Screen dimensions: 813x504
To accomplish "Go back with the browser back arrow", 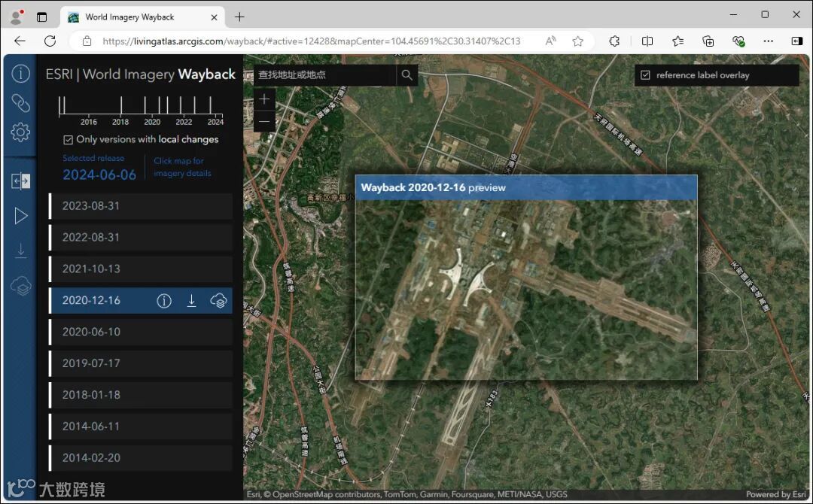I will [20, 41].
